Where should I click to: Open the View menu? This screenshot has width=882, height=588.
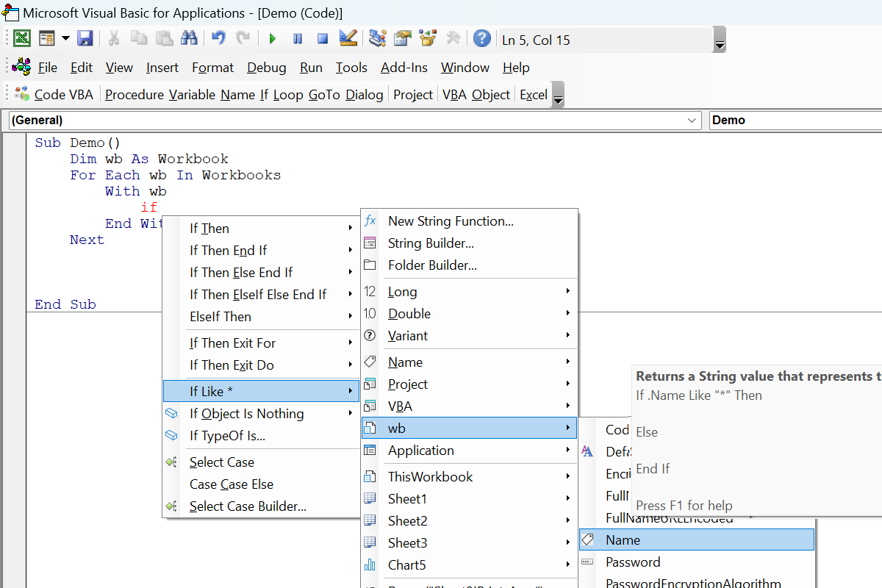coord(119,68)
